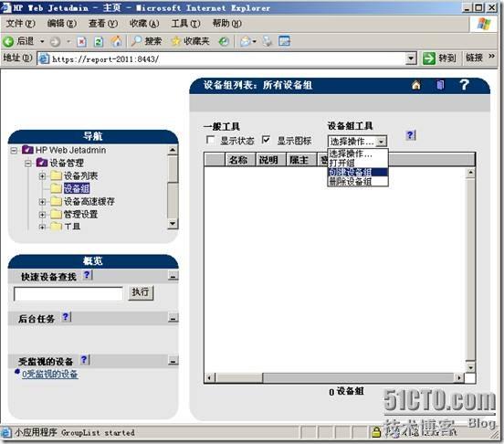Open Search (搜索) in IE toolbar
Screen dimensions: 504x444
point(146,41)
